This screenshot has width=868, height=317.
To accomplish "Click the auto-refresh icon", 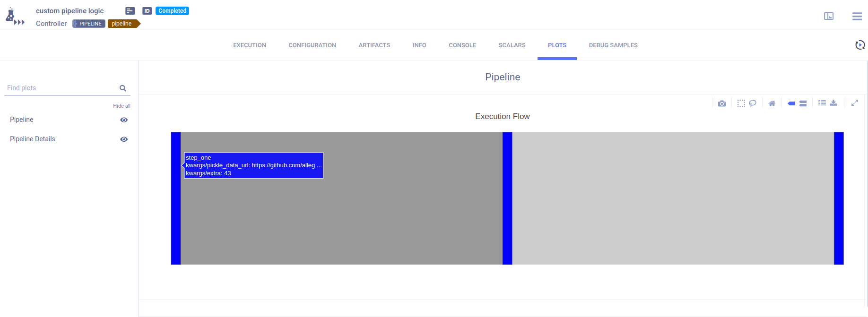I will coord(860,45).
